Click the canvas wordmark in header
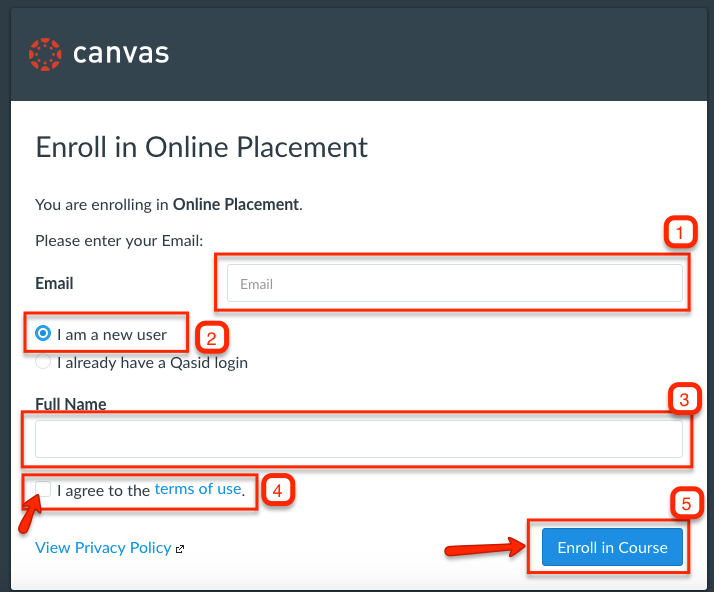714x592 pixels. (x=121, y=54)
